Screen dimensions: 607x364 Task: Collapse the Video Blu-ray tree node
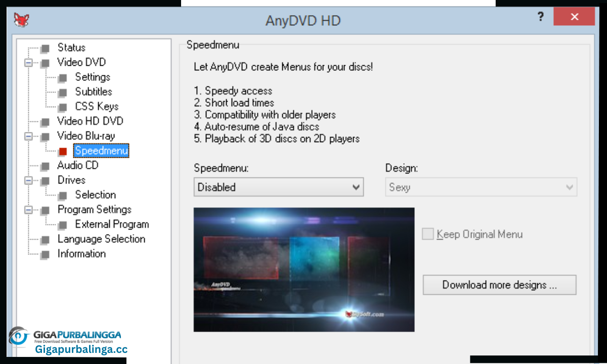pos(28,136)
